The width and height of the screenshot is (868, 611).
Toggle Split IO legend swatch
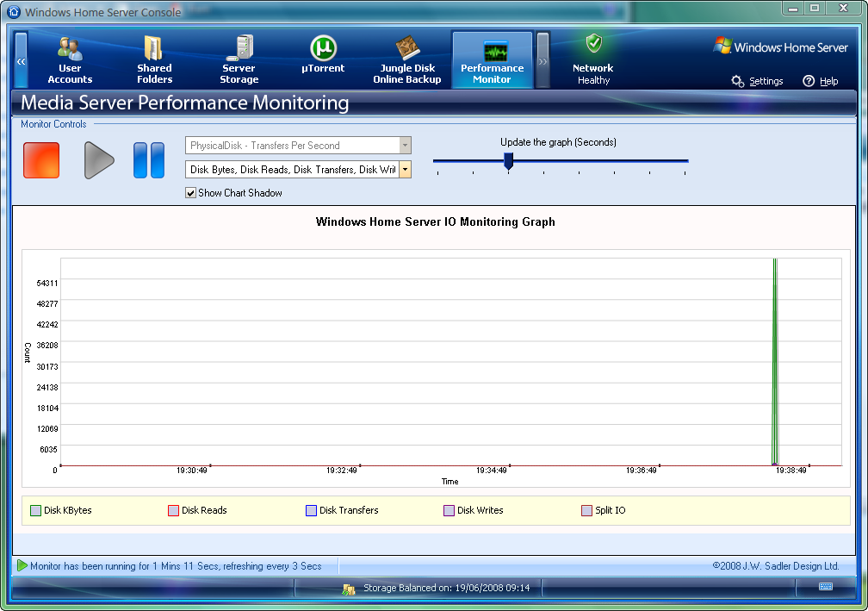tap(586, 510)
